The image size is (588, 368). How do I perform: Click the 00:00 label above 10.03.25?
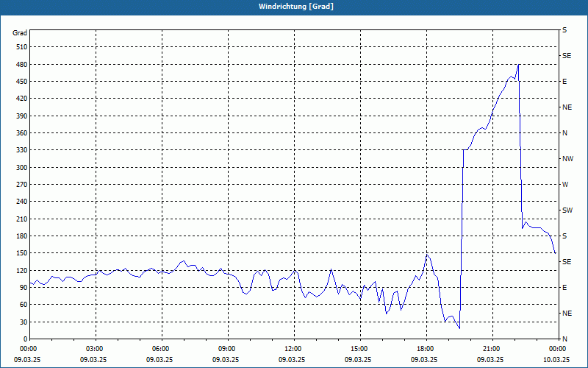[558, 349]
